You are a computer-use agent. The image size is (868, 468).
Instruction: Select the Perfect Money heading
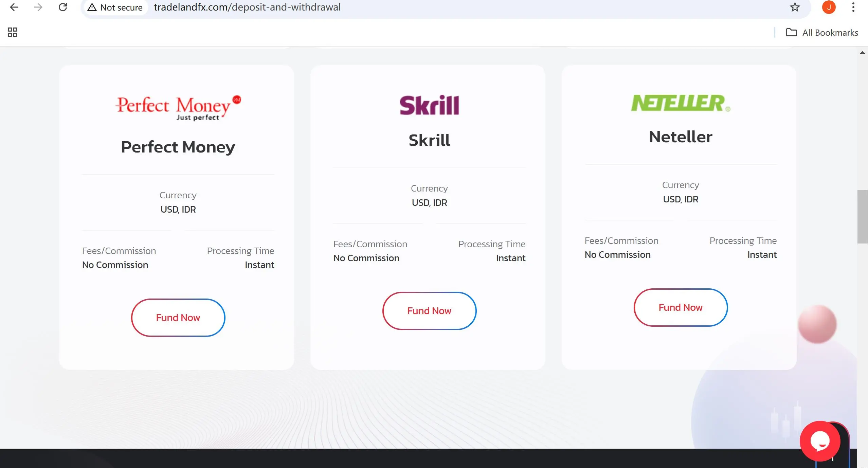178,147
